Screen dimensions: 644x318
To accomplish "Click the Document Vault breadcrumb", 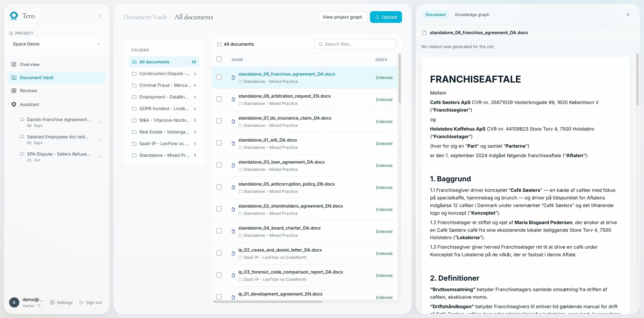I will [x=145, y=17].
